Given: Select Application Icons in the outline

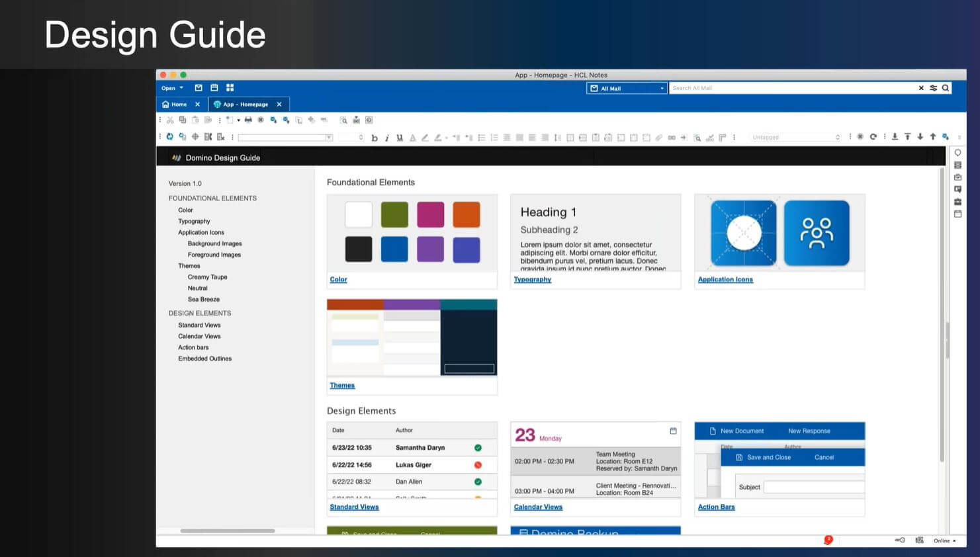Looking at the screenshot, I should point(201,233).
